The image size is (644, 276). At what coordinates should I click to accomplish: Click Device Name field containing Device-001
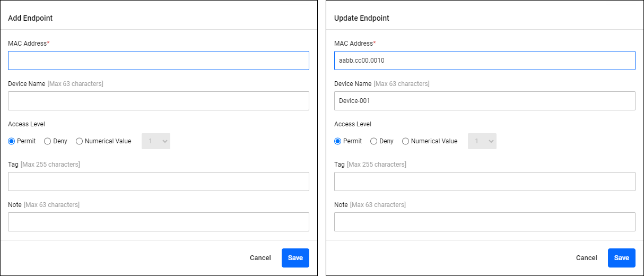[484, 101]
